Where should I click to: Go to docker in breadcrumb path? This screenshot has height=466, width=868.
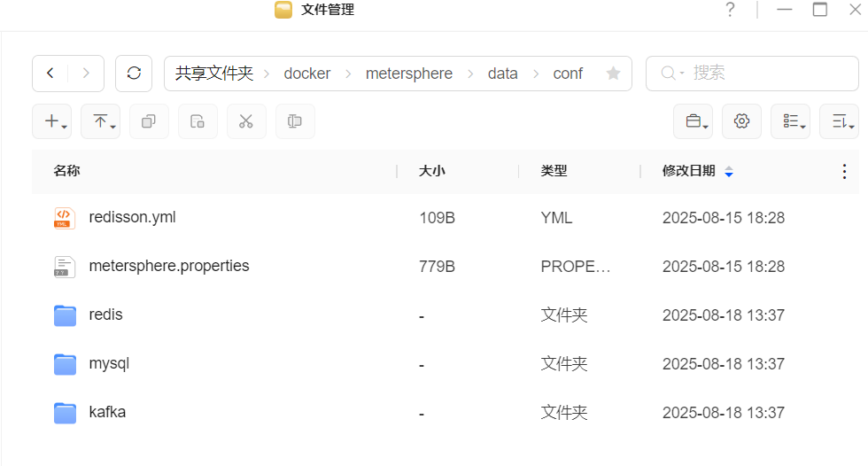306,74
